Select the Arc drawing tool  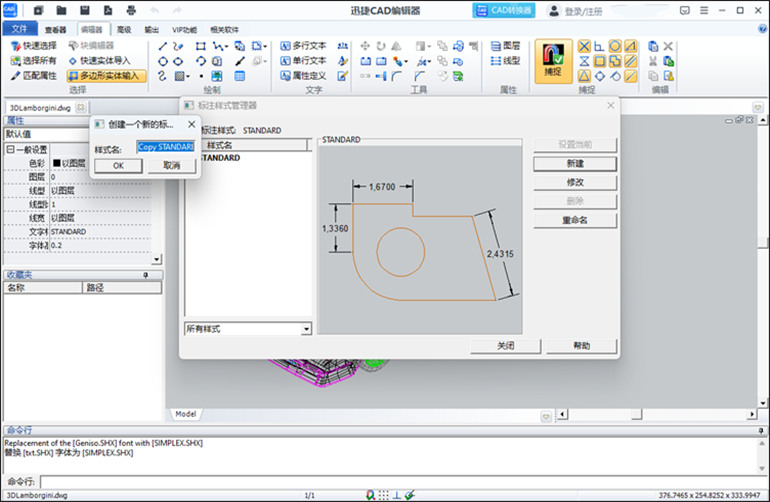coord(200,61)
